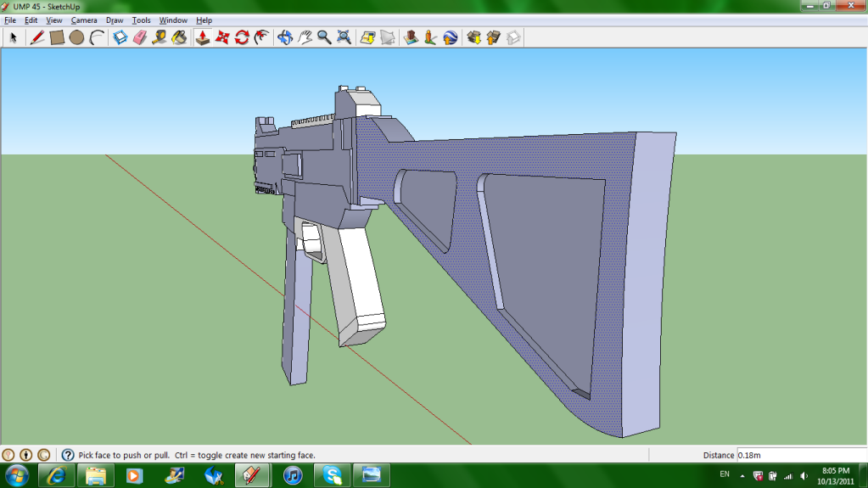
Task: Choose the Rectangle drawing tool
Action: coord(57,37)
